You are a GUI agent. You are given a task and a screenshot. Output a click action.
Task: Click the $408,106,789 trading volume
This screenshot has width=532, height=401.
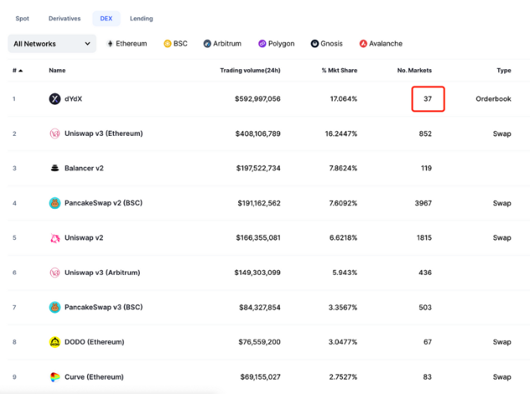pyautogui.click(x=258, y=133)
